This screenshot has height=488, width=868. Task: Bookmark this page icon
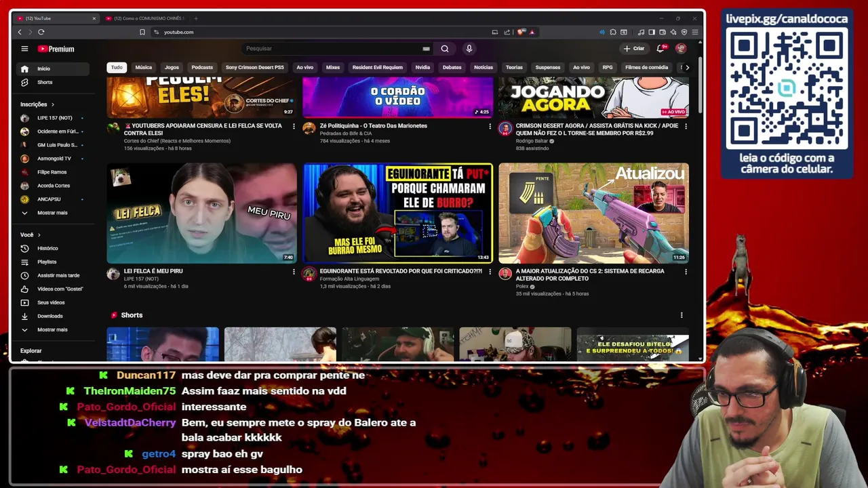coord(142,32)
